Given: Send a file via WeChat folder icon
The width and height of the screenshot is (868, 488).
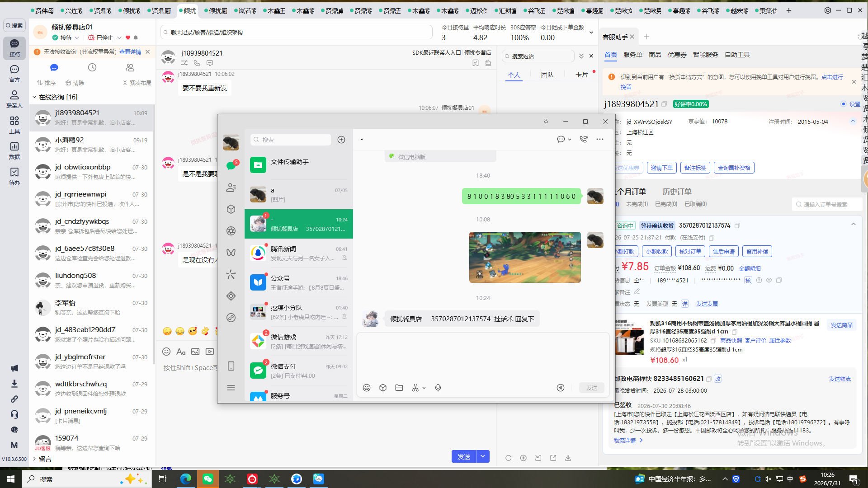Looking at the screenshot, I should (x=399, y=388).
